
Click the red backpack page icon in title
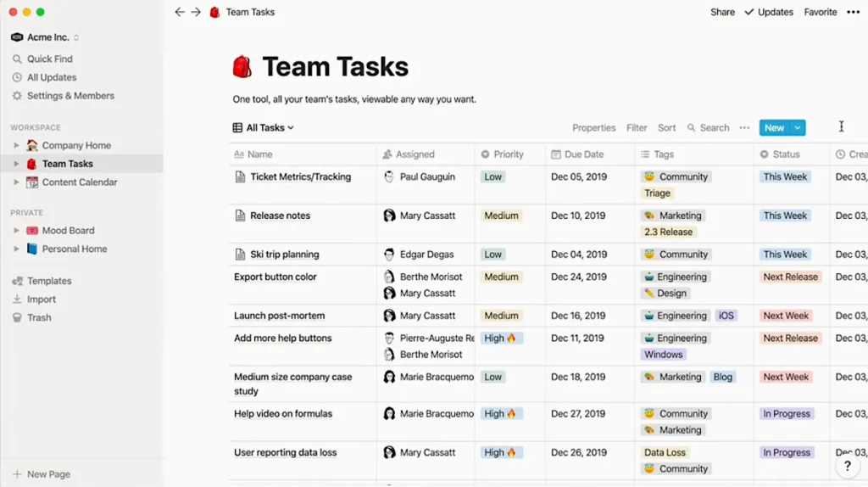click(242, 67)
